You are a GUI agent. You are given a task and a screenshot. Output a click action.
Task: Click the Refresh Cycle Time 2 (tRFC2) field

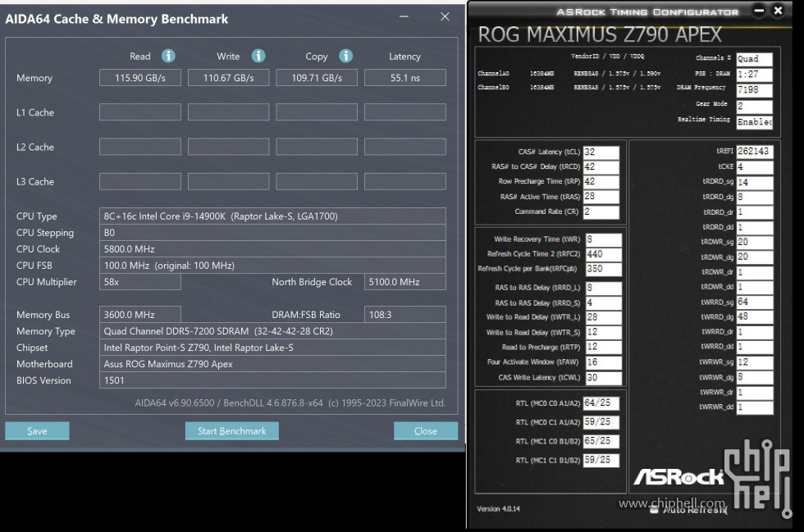604,254
